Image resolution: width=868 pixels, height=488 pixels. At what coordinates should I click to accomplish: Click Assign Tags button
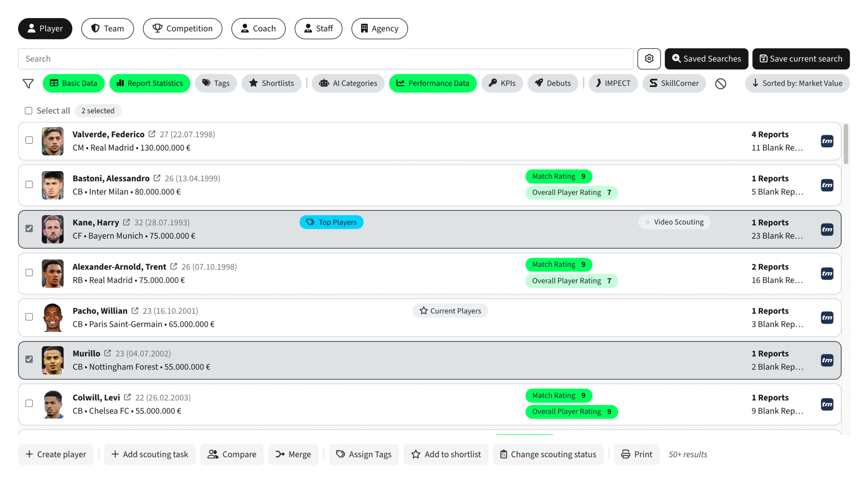click(x=364, y=454)
